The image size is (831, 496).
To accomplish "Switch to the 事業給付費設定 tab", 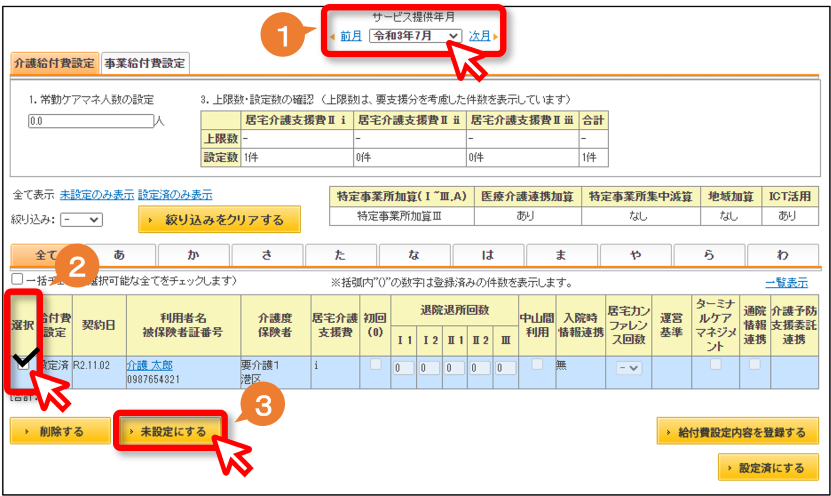I will coord(145,63).
